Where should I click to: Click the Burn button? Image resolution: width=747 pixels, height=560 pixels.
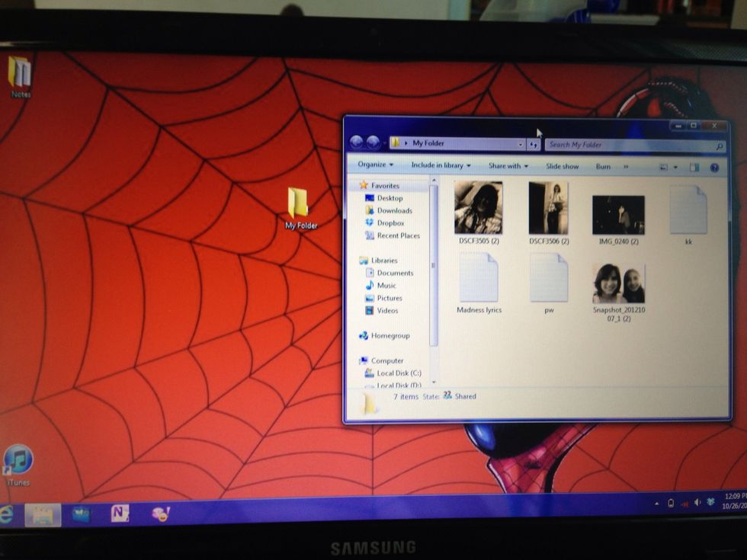point(603,166)
